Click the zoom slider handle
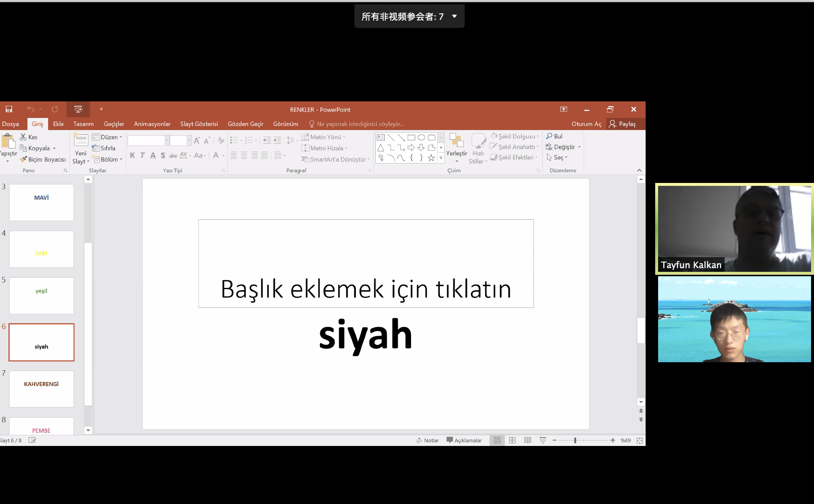The width and height of the screenshot is (814, 504). (575, 440)
